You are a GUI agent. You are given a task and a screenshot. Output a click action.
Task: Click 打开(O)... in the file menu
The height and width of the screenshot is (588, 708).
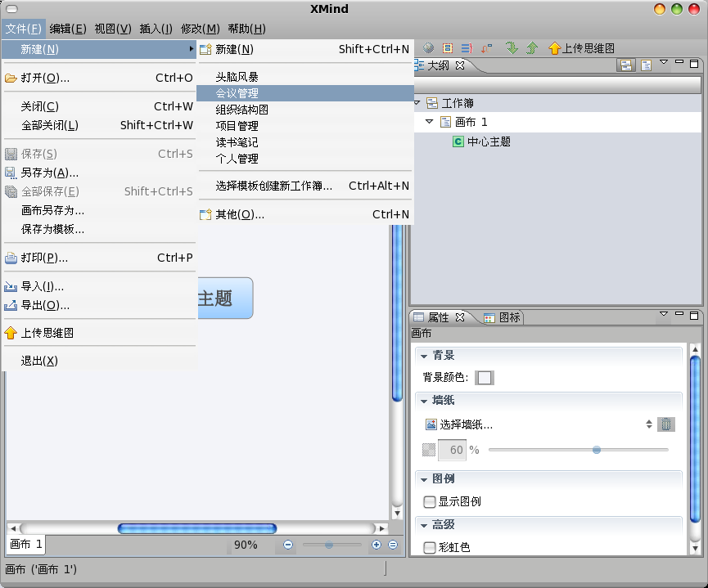pyautogui.click(x=99, y=78)
